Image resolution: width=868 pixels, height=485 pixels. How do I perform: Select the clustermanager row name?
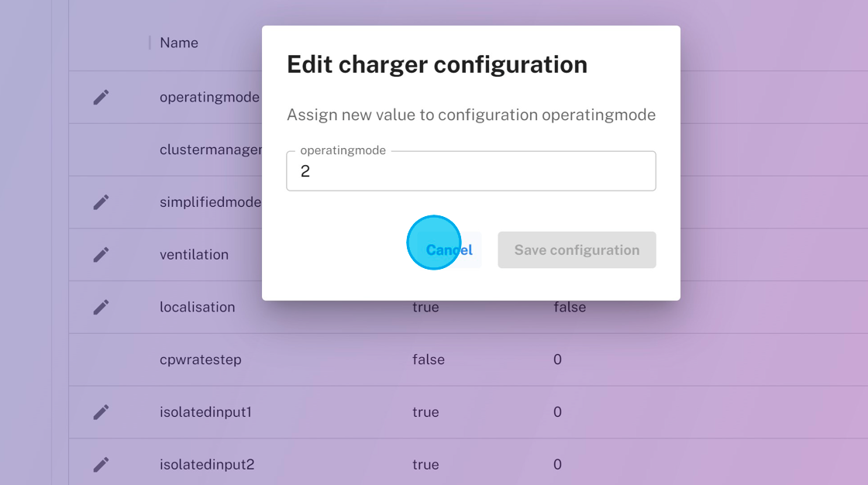coord(210,150)
